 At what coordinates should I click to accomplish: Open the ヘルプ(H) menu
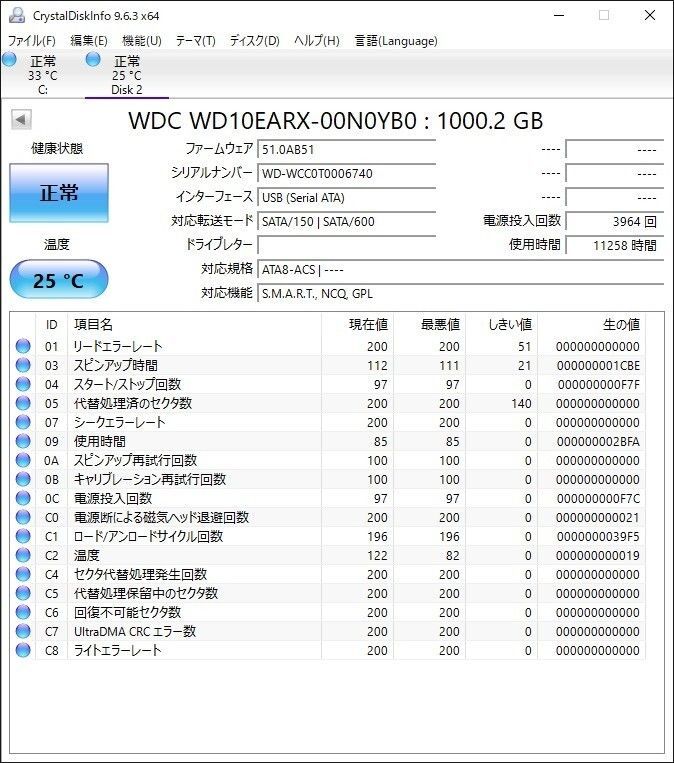tap(317, 40)
